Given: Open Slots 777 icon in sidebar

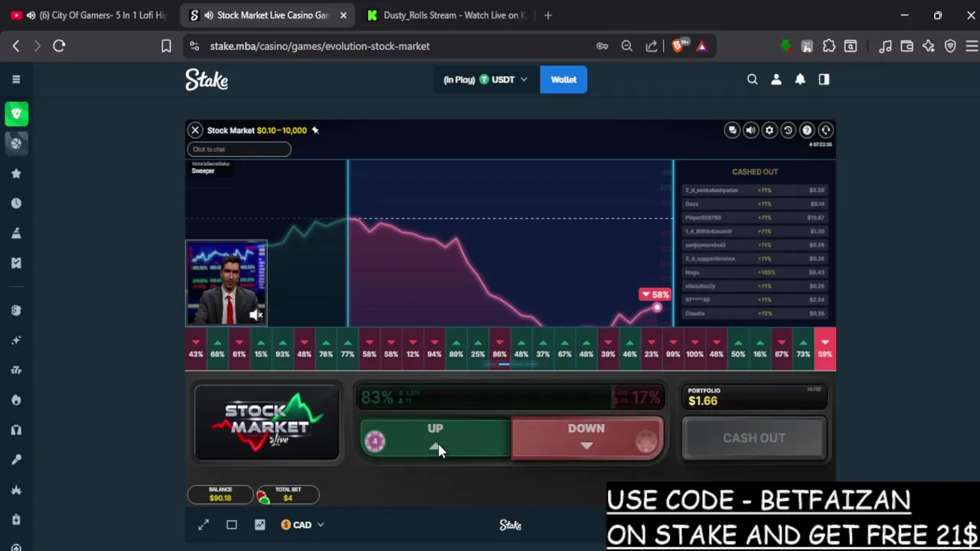Looking at the screenshot, I should coord(16,370).
